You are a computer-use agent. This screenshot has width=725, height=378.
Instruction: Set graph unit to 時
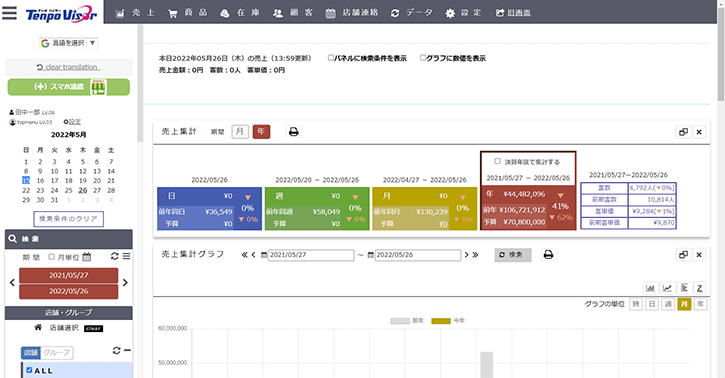tap(636, 304)
